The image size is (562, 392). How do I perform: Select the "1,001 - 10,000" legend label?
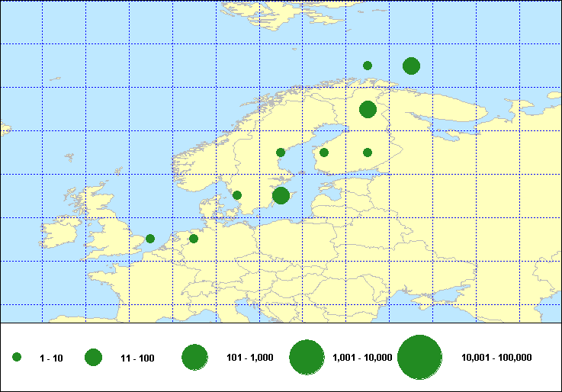coord(362,358)
